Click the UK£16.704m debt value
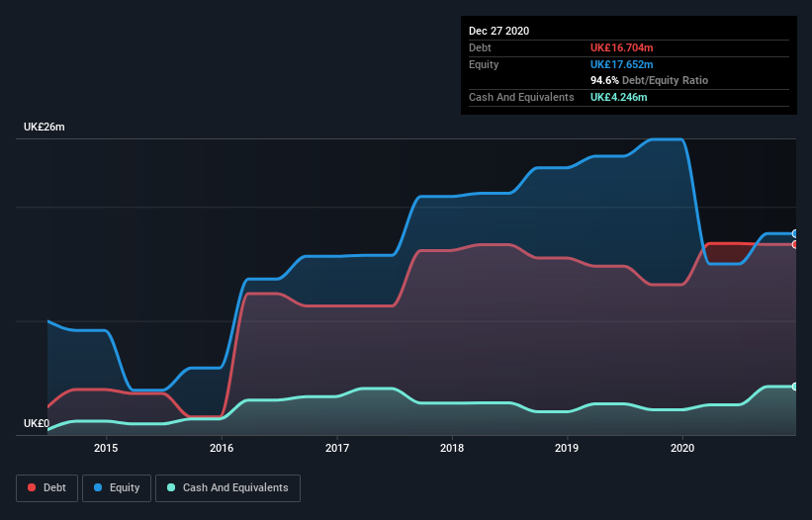 [x=621, y=47]
